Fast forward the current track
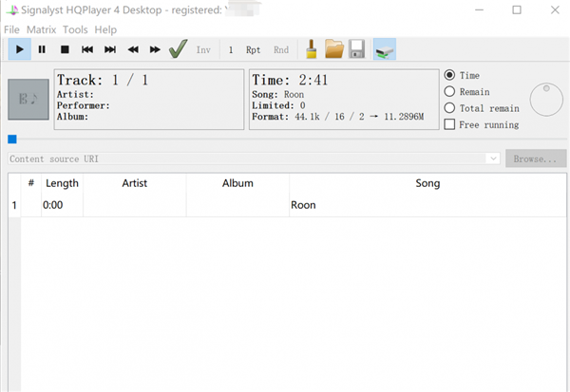Viewport: 570px width, 392px height. pyautogui.click(x=155, y=49)
